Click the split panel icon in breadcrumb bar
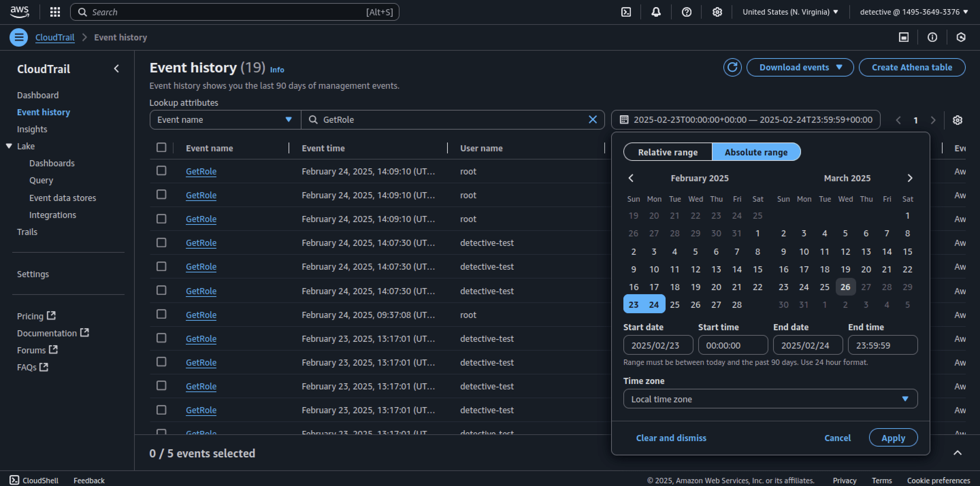Screen dimensions: 980x486 pos(903,37)
